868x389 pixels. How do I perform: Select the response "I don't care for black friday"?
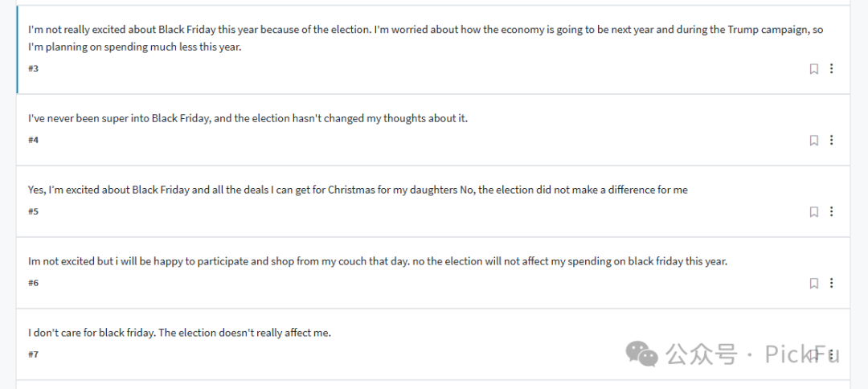pyautogui.click(x=433, y=344)
